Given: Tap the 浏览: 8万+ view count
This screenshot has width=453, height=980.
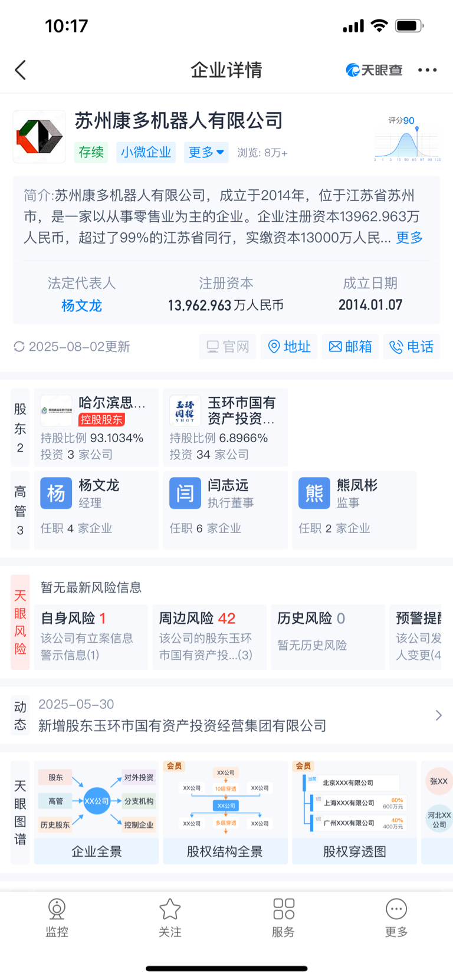Looking at the screenshot, I should (x=262, y=153).
